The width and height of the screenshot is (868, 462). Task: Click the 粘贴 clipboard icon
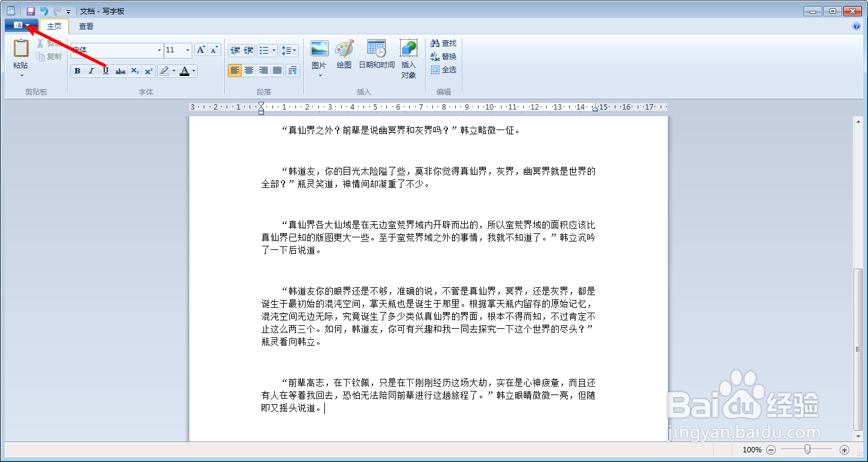click(20, 48)
